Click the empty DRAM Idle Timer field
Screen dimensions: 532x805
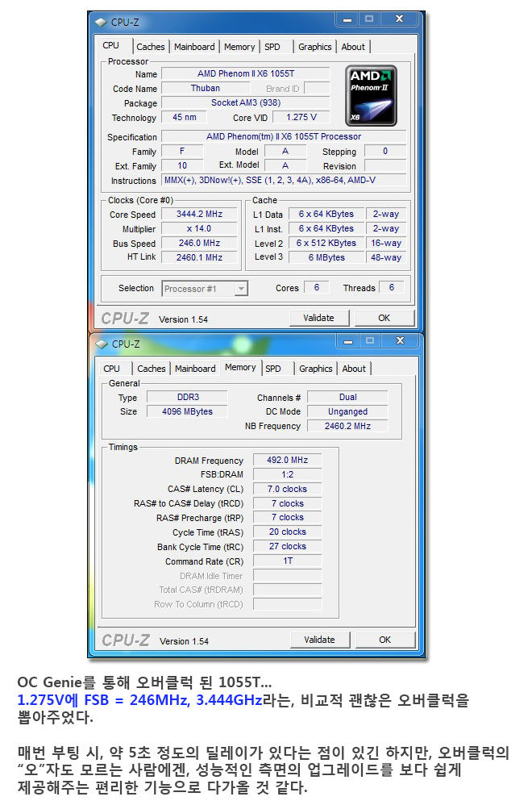pos(287,575)
